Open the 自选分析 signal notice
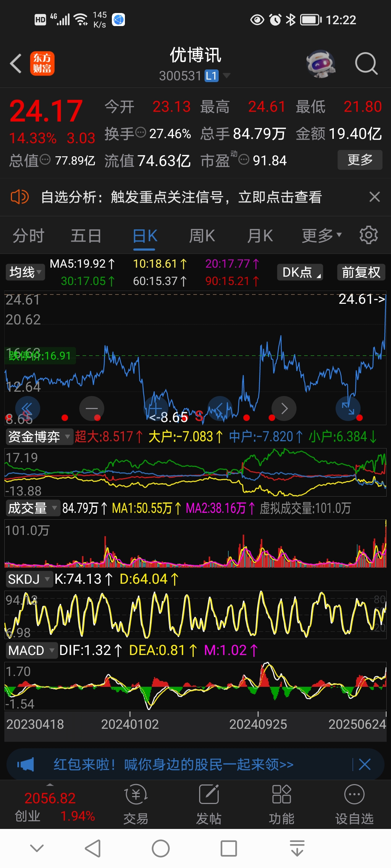 tap(181, 197)
